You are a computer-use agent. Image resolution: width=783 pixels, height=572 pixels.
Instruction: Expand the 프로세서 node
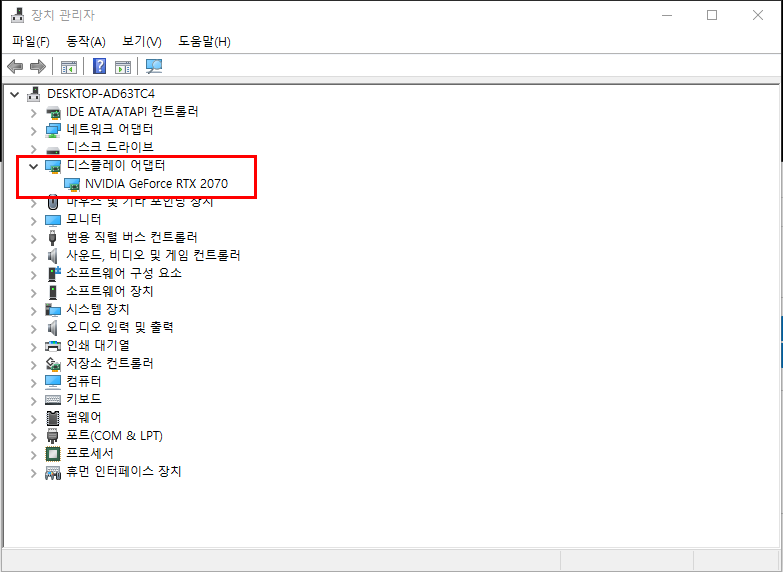coord(33,455)
